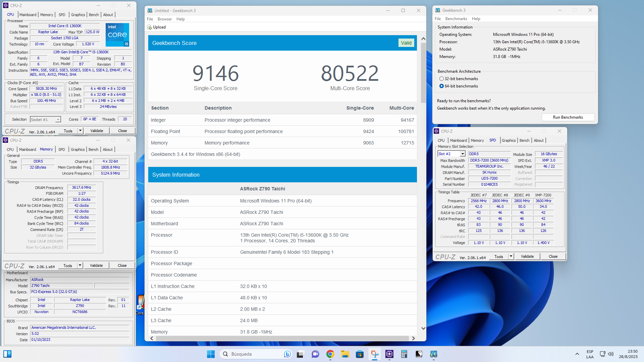Click Part Number value UD5-7200
Image resolution: width=644 pixels, height=362 pixels.
489,179
